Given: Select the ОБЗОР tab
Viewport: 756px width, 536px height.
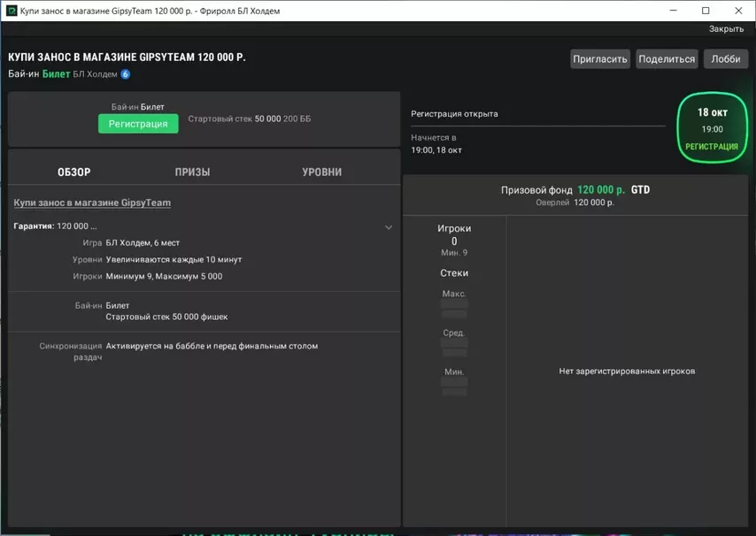Looking at the screenshot, I should click(74, 172).
